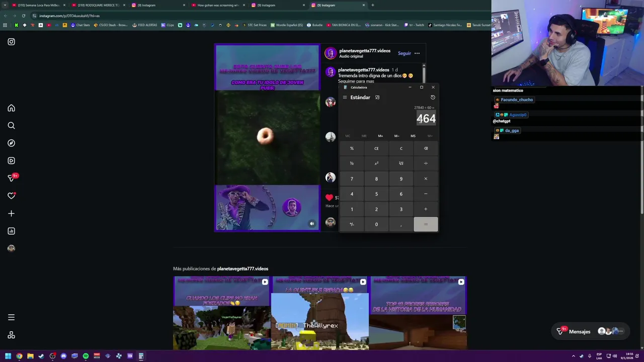Open the 'CS:GO Stash' bookmark
The height and width of the screenshot is (362, 644).
(x=111, y=25)
